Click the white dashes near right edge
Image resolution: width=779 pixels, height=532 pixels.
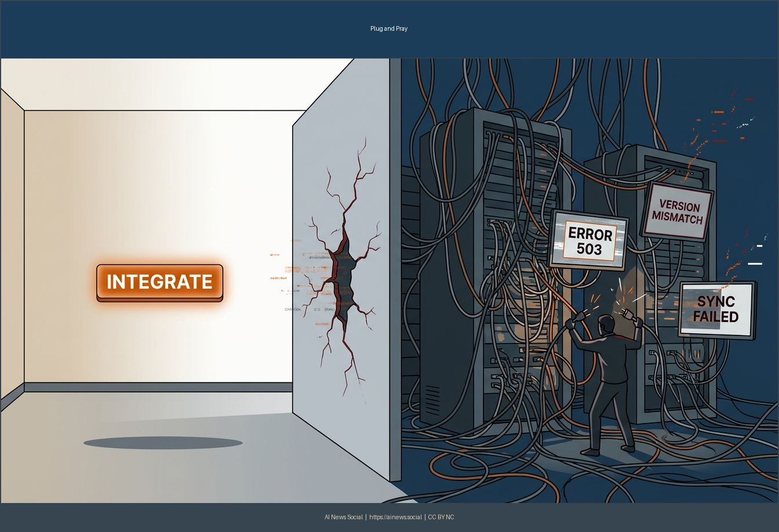pos(755,263)
